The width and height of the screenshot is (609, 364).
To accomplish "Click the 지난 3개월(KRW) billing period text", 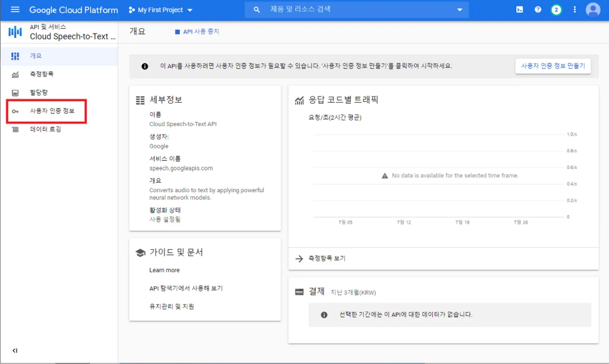I will [x=353, y=293].
